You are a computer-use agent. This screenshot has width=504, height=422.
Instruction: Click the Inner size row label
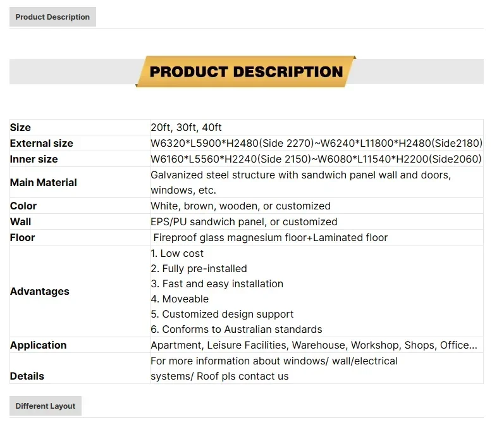click(34, 159)
